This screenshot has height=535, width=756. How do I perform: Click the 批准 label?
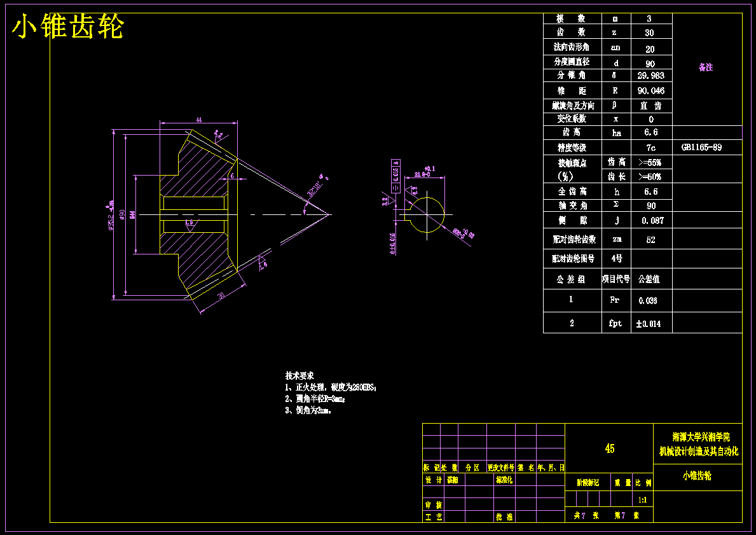tap(504, 517)
